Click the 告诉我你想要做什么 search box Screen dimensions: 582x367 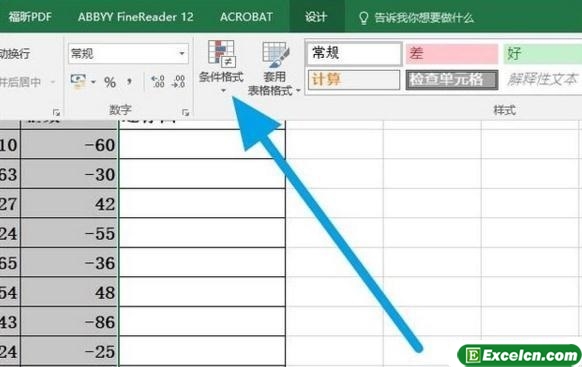[x=424, y=17]
